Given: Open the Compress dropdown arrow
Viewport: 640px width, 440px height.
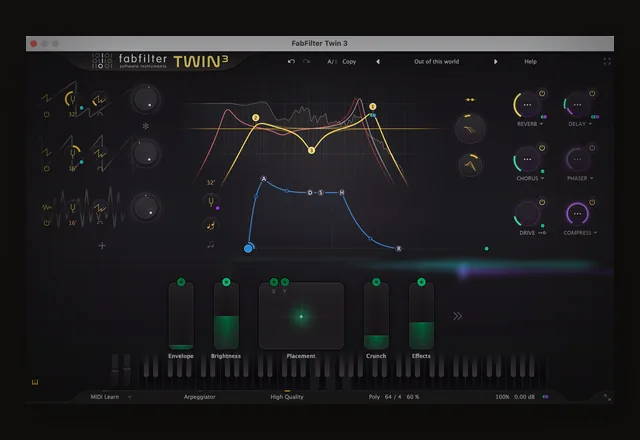Looking at the screenshot, I should point(595,233).
